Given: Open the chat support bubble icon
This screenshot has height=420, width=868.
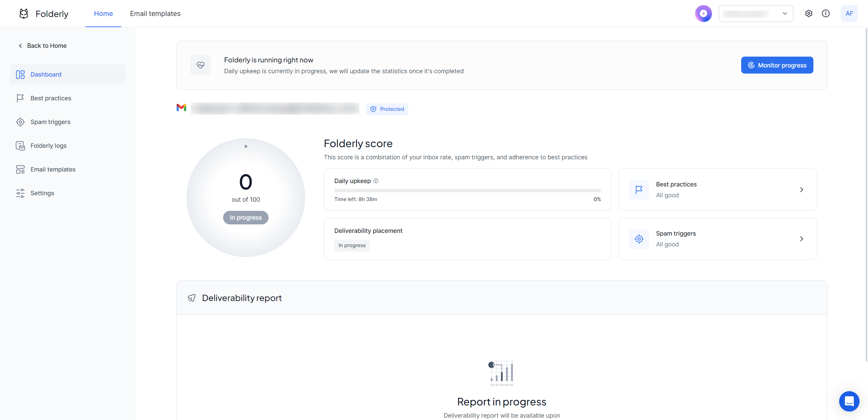Looking at the screenshot, I should [x=849, y=401].
